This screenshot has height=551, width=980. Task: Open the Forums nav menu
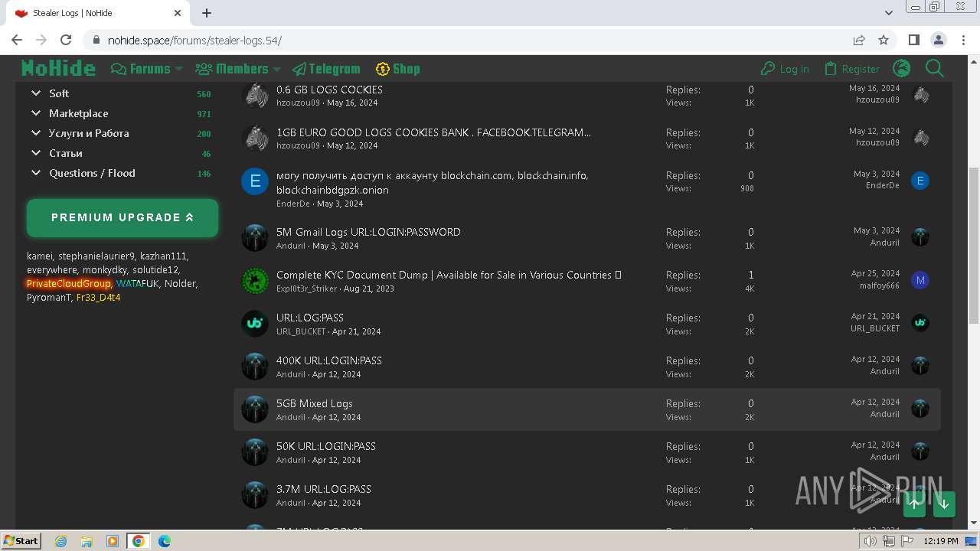[x=141, y=69]
